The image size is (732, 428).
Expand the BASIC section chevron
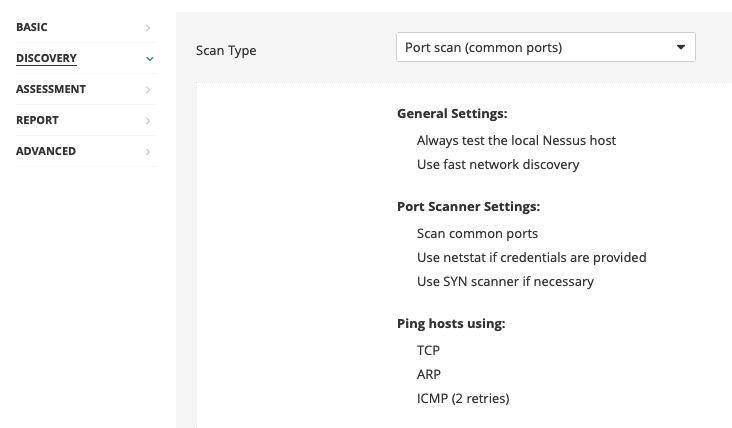coord(148,28)
